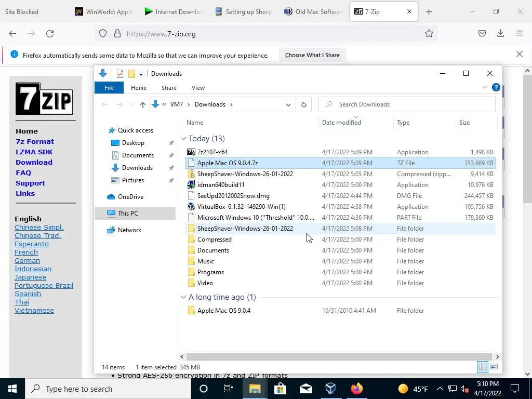Open the Home ribbon tab

(x=139, y=87)
